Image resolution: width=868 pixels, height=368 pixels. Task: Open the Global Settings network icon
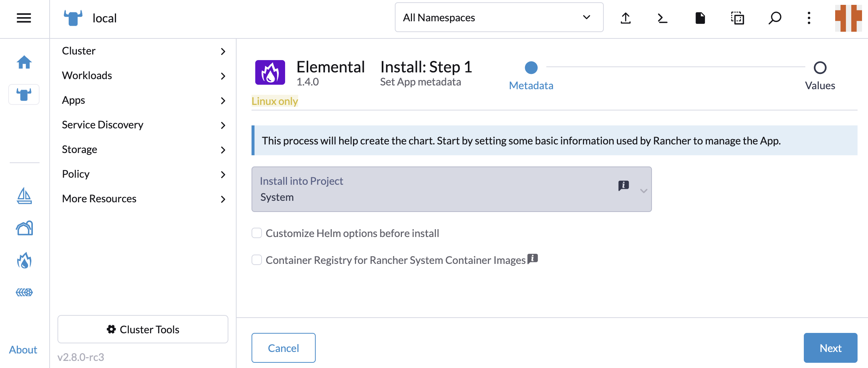tap(24, 292)
